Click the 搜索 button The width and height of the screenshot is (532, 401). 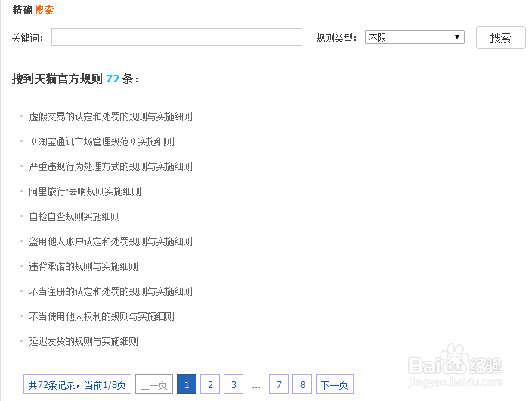click(501, 38)
